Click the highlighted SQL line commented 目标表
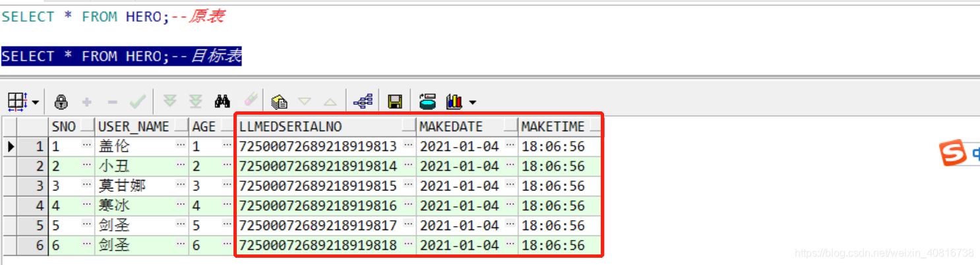 coord(121,56)
